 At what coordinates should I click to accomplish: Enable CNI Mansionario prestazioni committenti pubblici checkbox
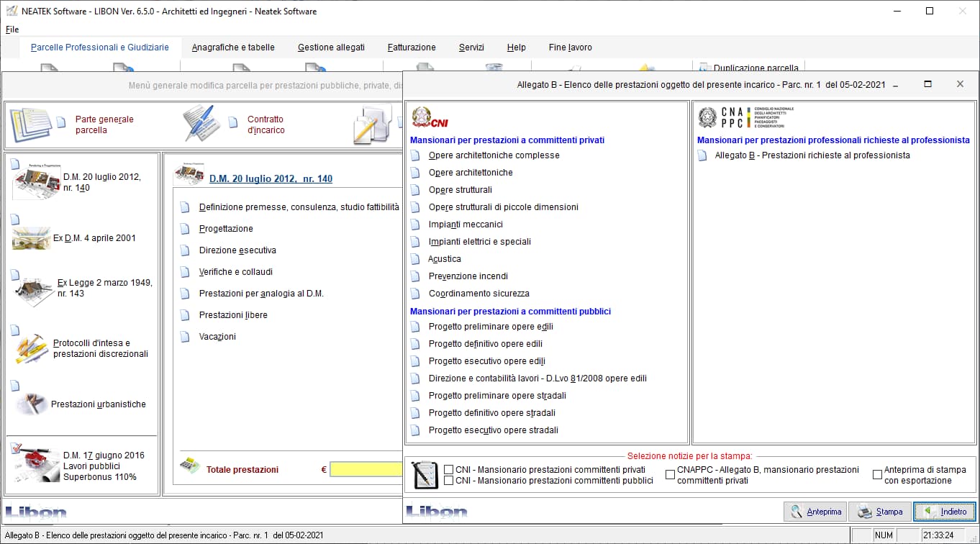coord(449,481)
